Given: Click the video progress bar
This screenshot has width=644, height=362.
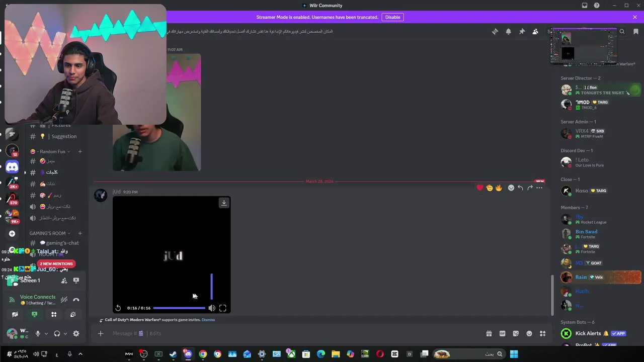Looking at the screenshot, I should point(179,308).
